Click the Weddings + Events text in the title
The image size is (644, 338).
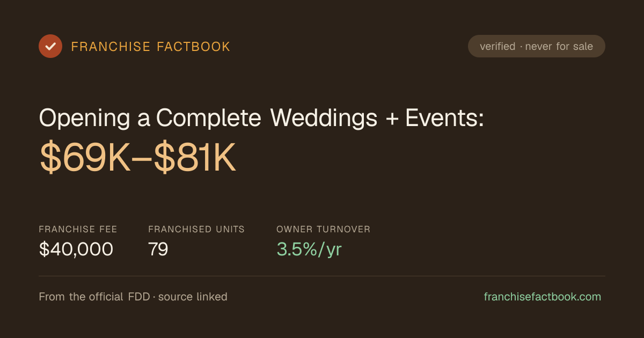coord(377,118)
